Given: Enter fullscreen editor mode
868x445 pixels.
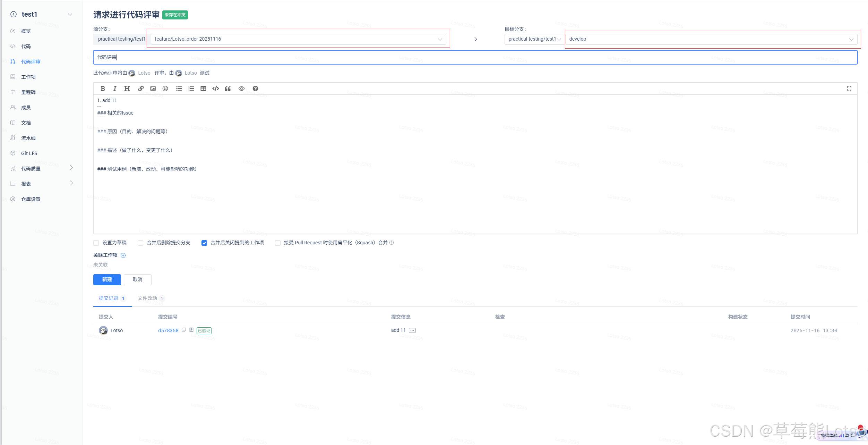Looking at the screenshot, I should click(849, 89).
